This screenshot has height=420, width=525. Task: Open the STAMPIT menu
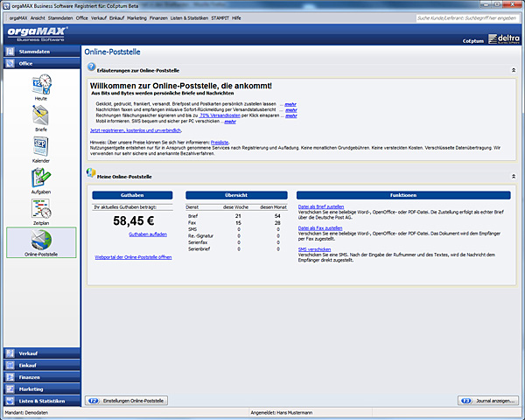pos(220,18)
